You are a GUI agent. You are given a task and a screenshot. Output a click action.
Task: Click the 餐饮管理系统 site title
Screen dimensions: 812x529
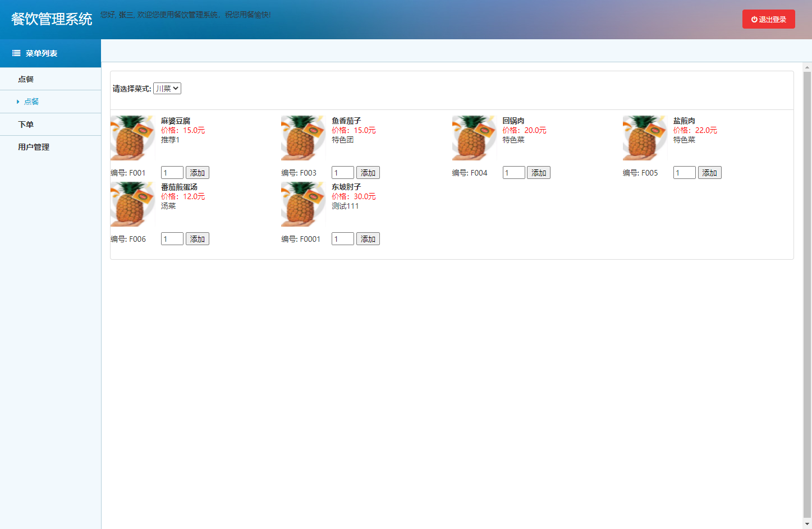point(52,19)
